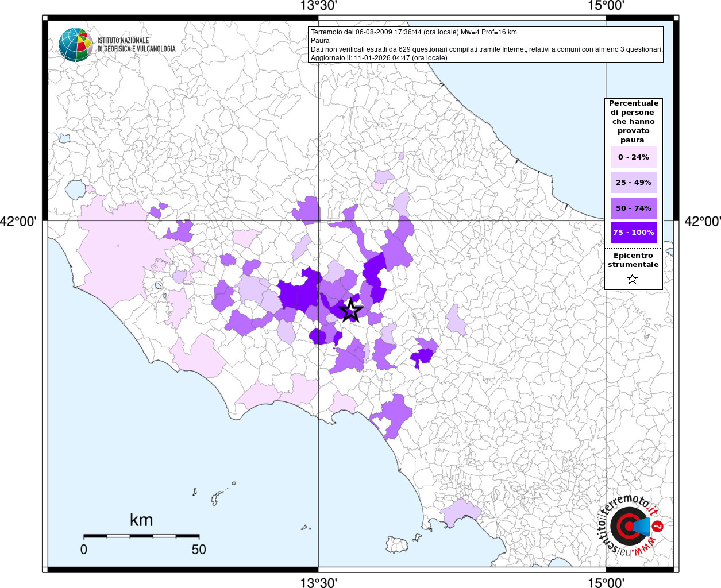Click the 'Aggiornato il: 11-01-2026' line
721x588 pixels.
379,58
